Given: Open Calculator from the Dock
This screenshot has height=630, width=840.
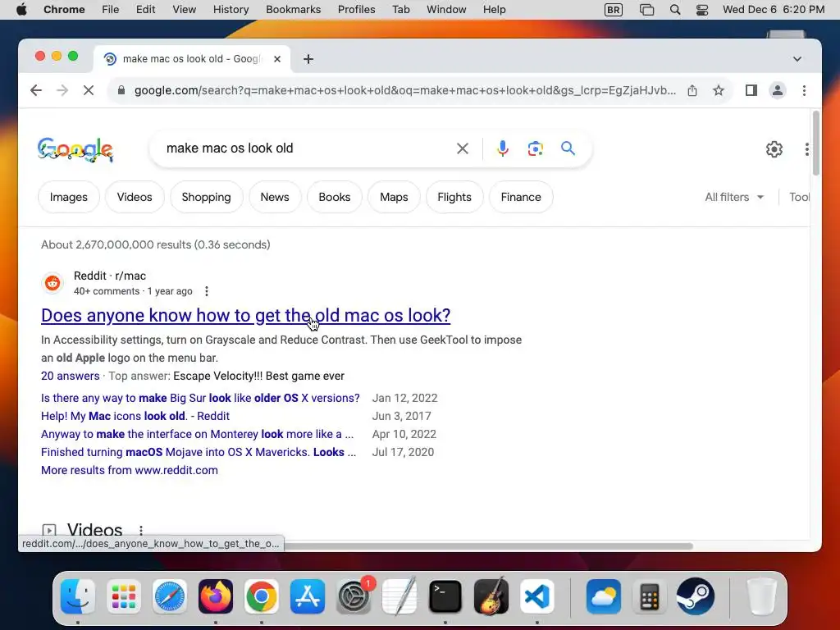Looking at the screenshot, I should point(650,596).
